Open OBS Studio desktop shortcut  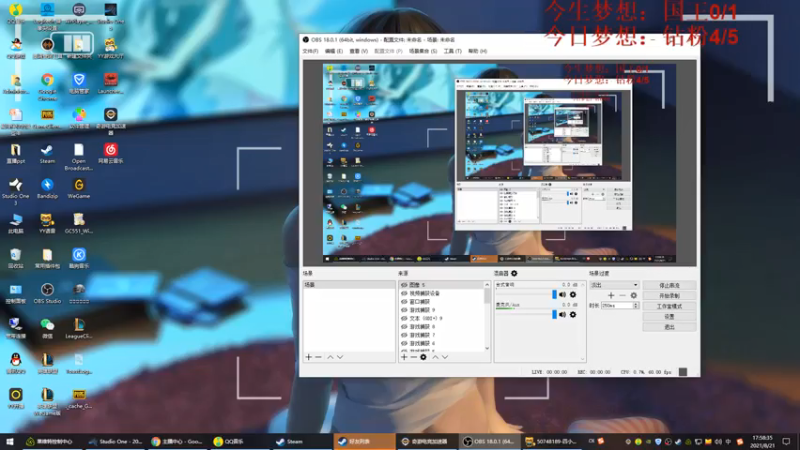(x=47, y=294)
